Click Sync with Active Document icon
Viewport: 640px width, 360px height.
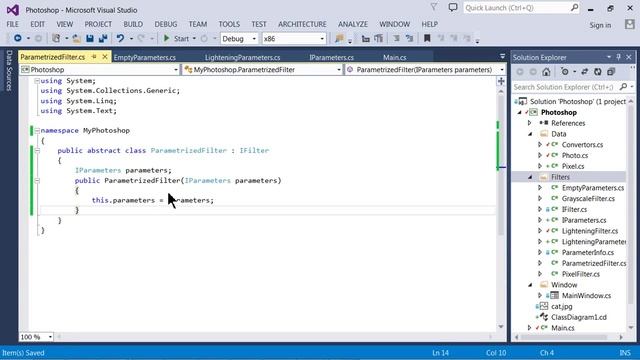click(x=584, y=72)
